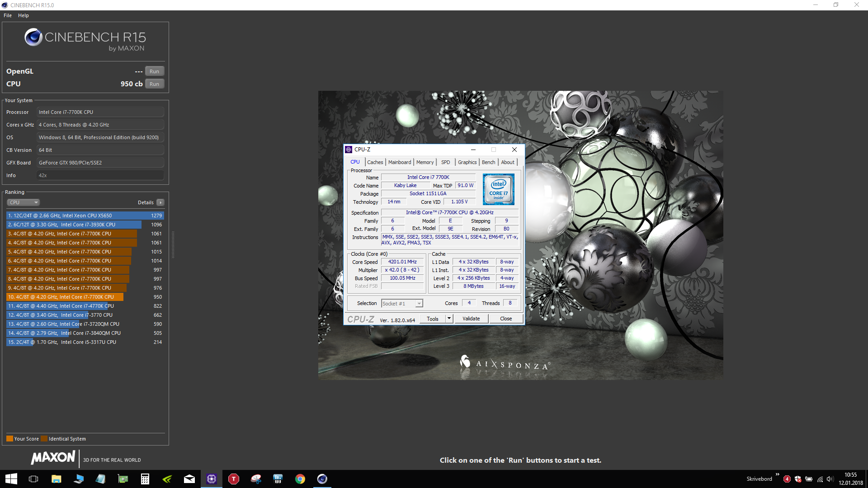
Task: Switch to About tab in CPU-Z
Action: [508, 162]
